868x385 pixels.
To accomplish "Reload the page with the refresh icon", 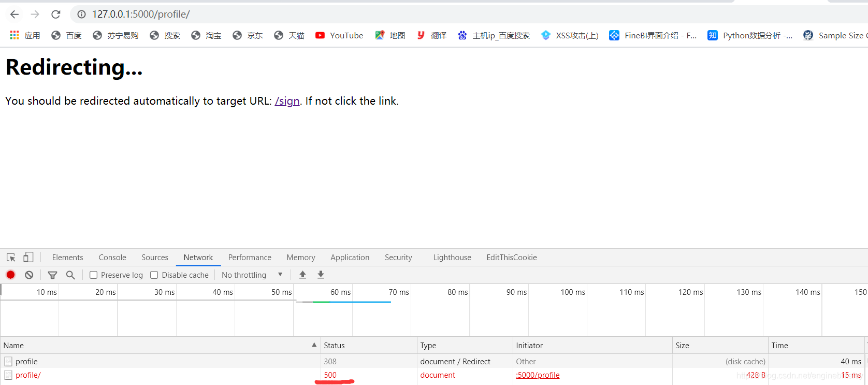I will [56, 14].
